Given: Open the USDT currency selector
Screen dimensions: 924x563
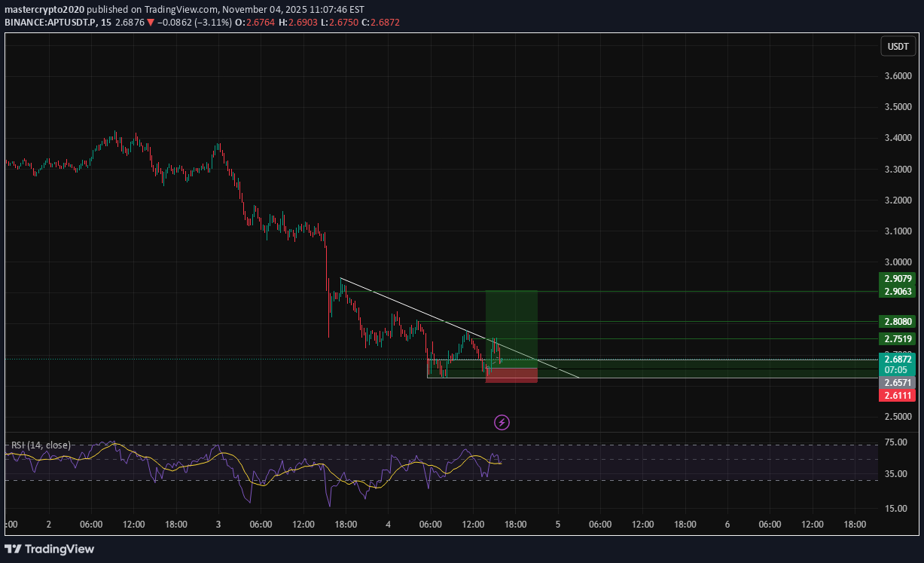Looking at the screenshot, I should pos(898,46).
